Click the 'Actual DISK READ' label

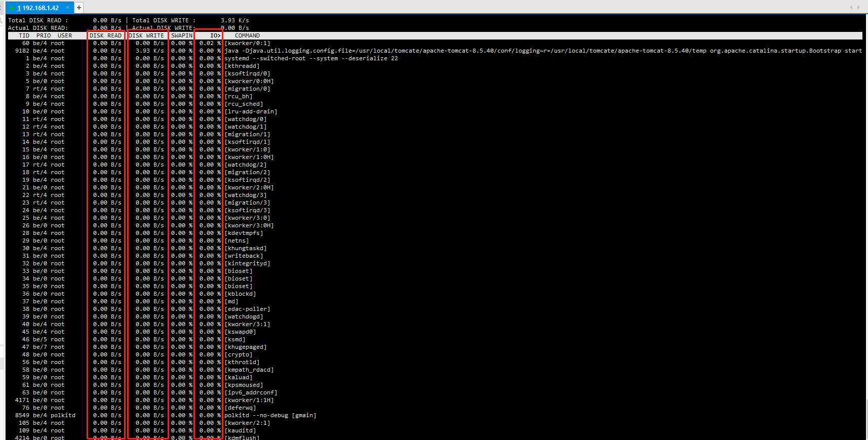(x=38, y=28)
